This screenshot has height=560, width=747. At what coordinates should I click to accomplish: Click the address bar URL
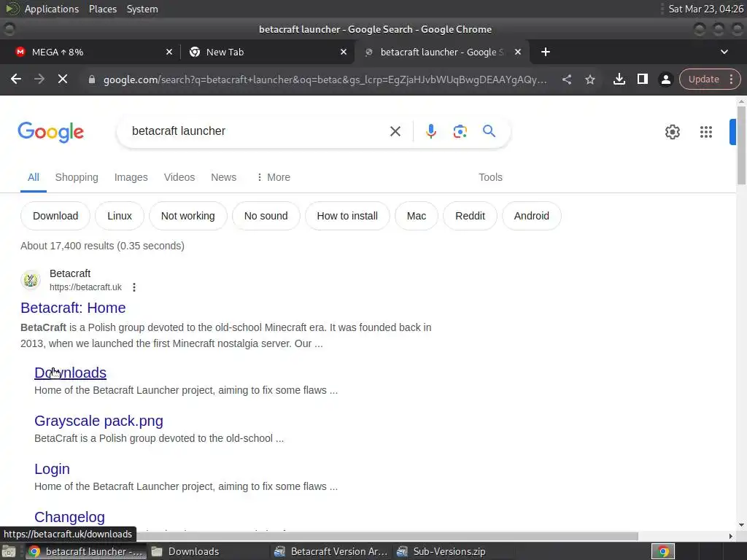pyautogui.click(x=325, y=79)
